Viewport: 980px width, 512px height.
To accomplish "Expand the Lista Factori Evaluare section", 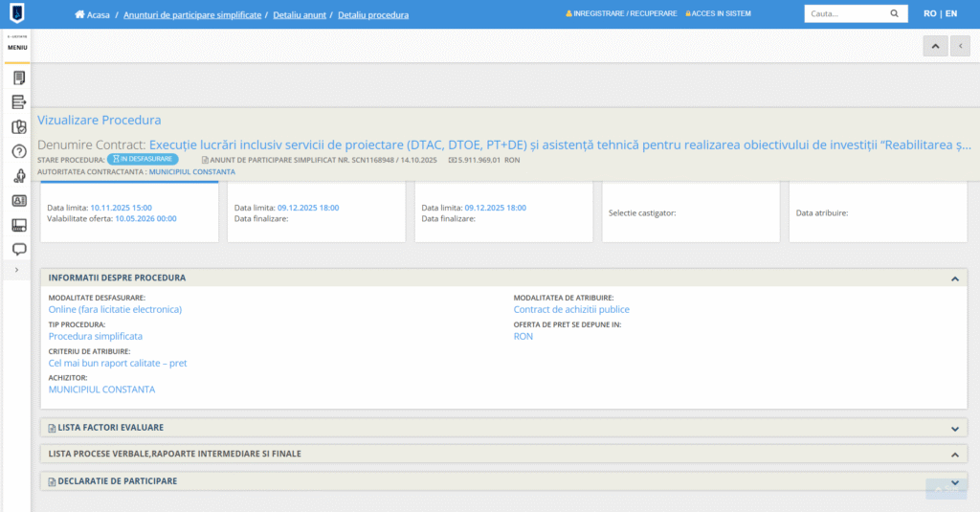I will coord(954,428).
